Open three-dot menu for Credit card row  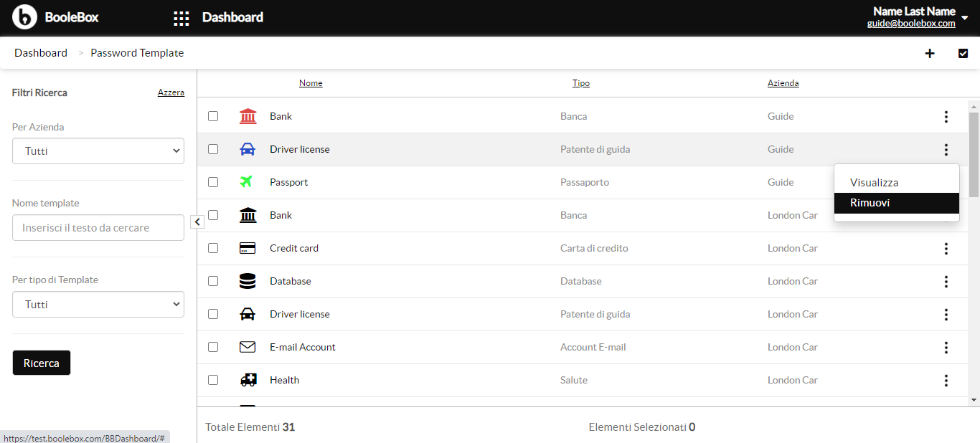[946, 248]
